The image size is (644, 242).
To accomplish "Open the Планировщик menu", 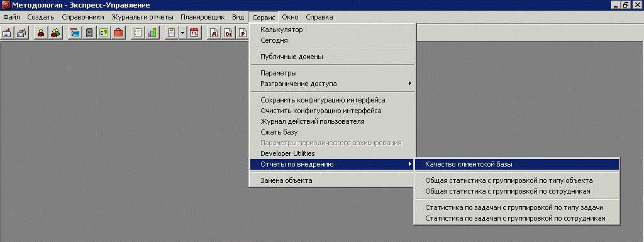I will [203, 17].
